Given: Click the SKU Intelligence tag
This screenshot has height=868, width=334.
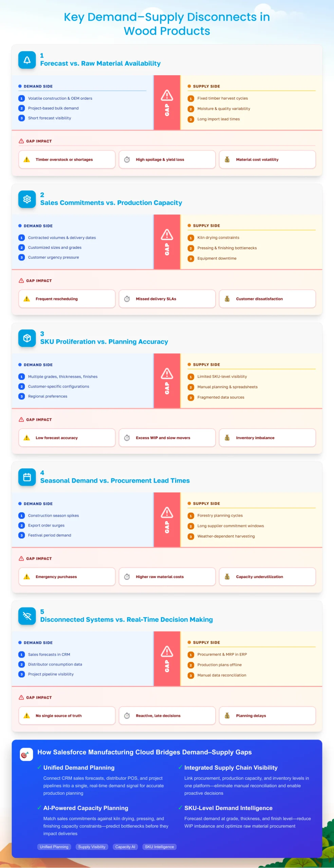Looking at the screenshot, I should click(159, 847).
